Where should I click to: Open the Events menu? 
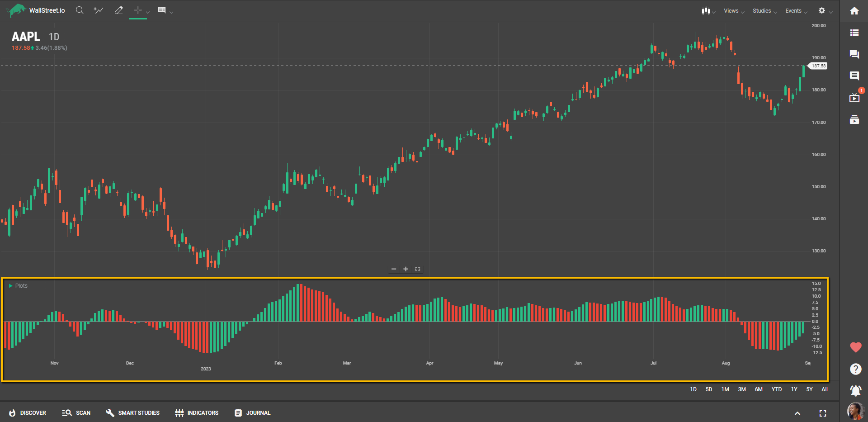(x=796, y=11)
